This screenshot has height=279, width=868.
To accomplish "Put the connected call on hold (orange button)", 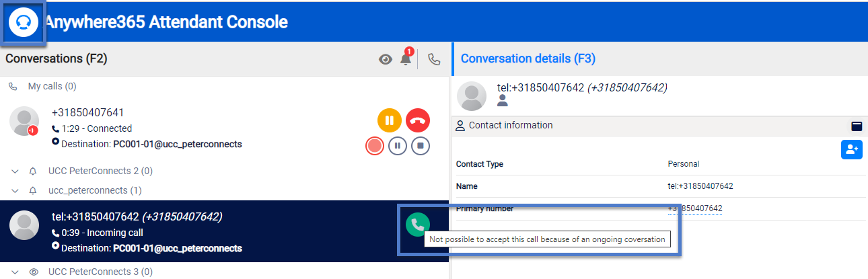I will (390, 121).
